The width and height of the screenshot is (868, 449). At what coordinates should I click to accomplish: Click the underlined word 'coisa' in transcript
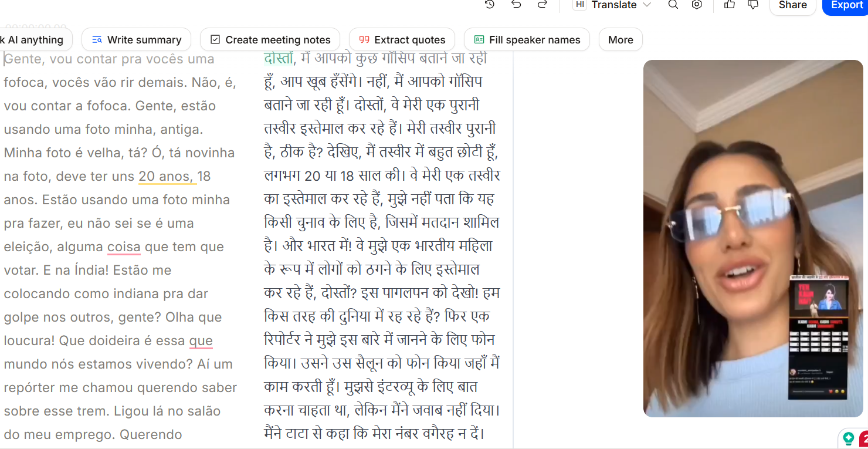(124, 247)
